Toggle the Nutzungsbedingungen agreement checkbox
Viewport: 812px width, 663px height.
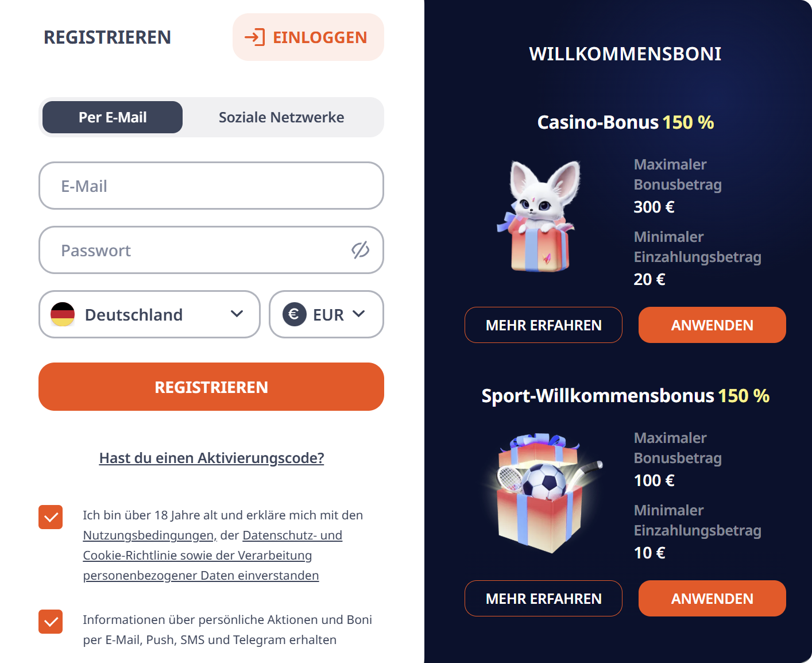click(x=51, y=517)
